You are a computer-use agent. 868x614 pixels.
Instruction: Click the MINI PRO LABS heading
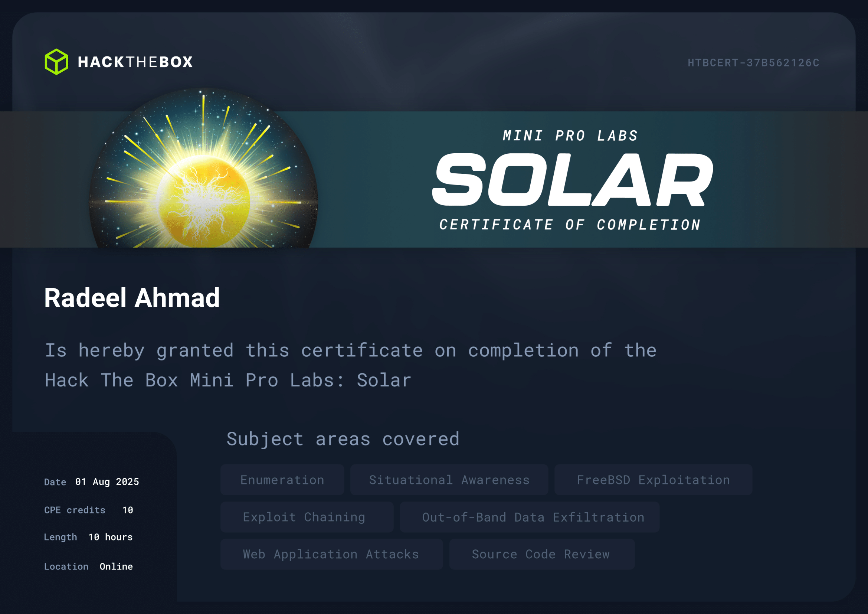570,136
